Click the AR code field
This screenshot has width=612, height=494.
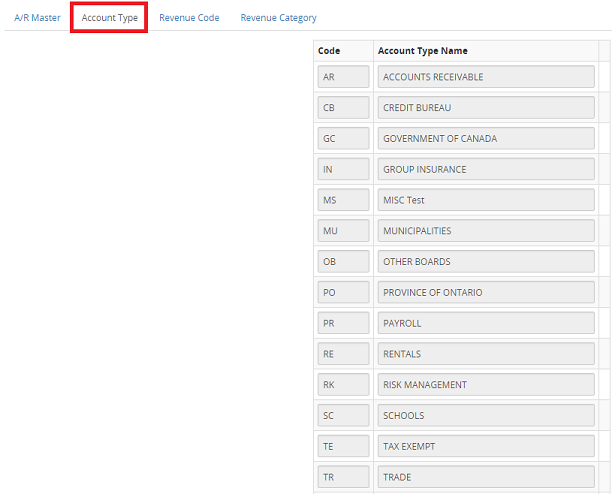(343, 77)
